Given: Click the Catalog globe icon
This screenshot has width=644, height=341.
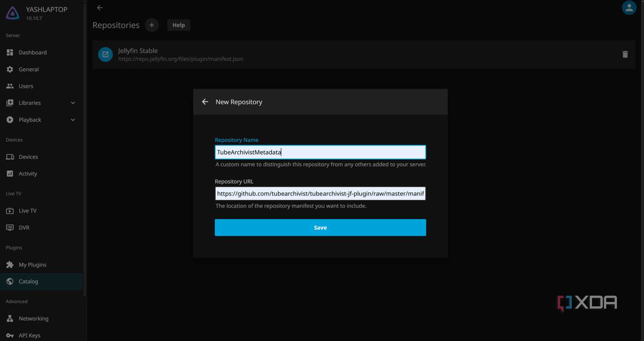Looking at the screenshot, I should tap(10, 281).
